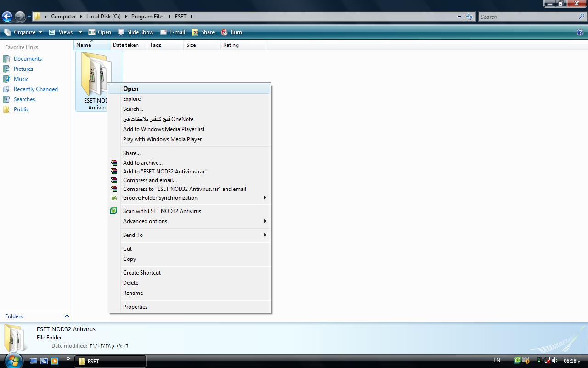Sort by the Size column header

pos(191,45)
